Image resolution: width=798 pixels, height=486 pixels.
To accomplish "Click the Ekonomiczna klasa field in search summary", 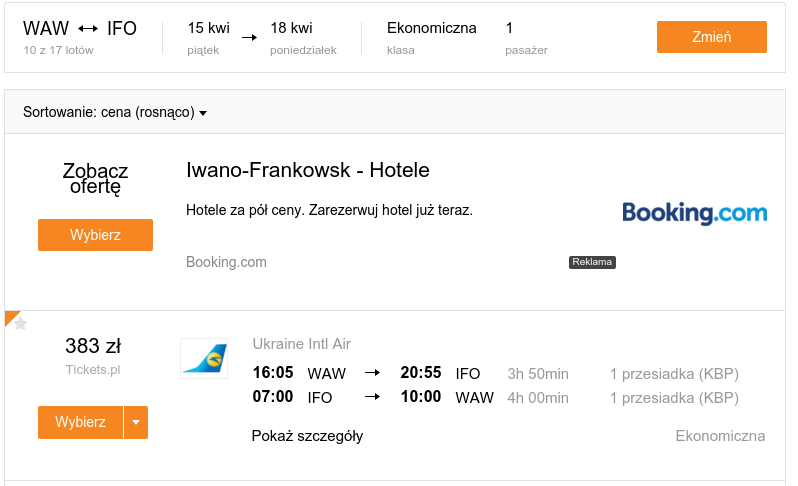I will pos(432,38).
